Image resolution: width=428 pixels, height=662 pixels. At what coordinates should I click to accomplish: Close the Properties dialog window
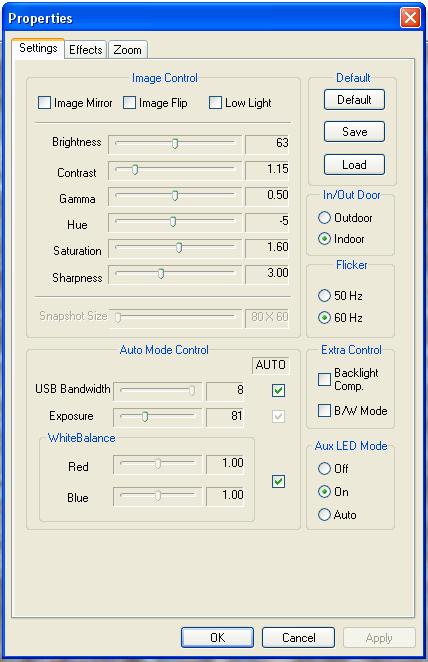(x=410, y=18)
